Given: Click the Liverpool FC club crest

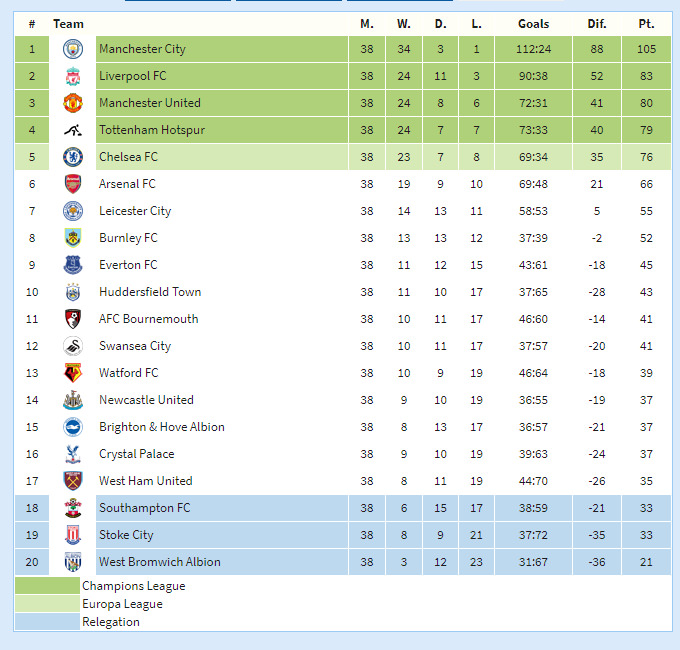Looking at the screenshot, I should click(x=73, y=76).
